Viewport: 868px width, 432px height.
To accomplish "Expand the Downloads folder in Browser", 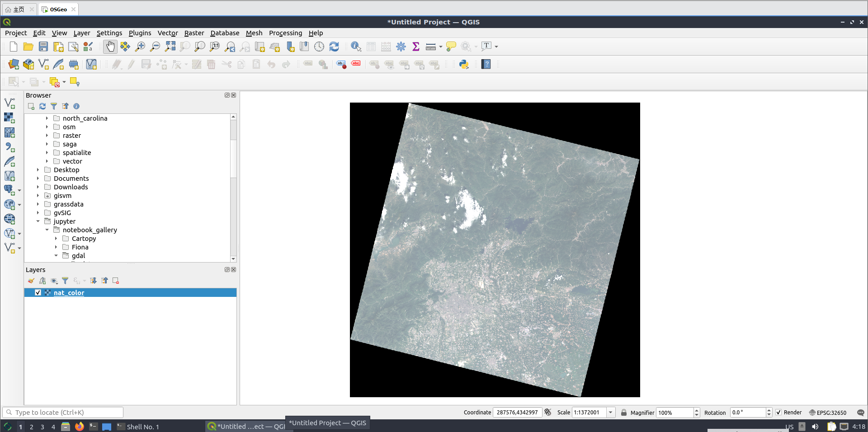I will coord(38,187).
